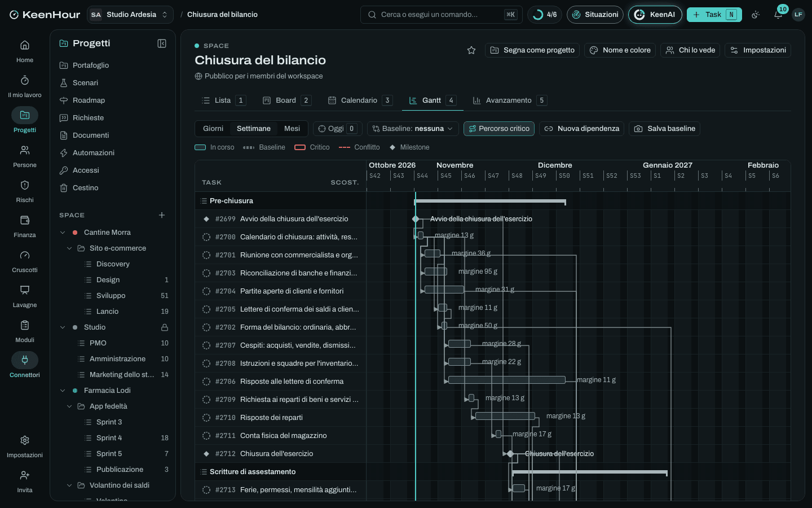This screenshot has width=812, height=508.
Task: Click Risposte alle lettere di conferma bar
Action: click(507, 380)
